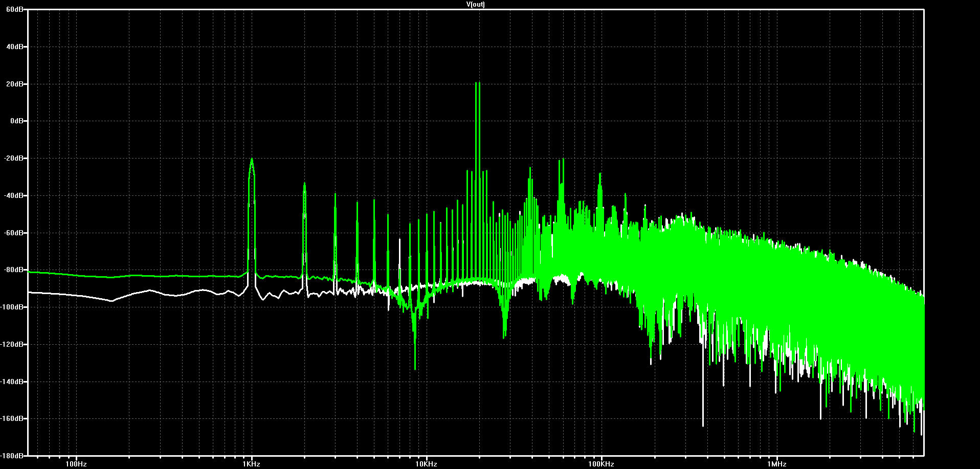Image resolution: width=980 pixels, height=469 pixels.
Task: Click the -180dB axis label
Action: (x=12, y=455)
